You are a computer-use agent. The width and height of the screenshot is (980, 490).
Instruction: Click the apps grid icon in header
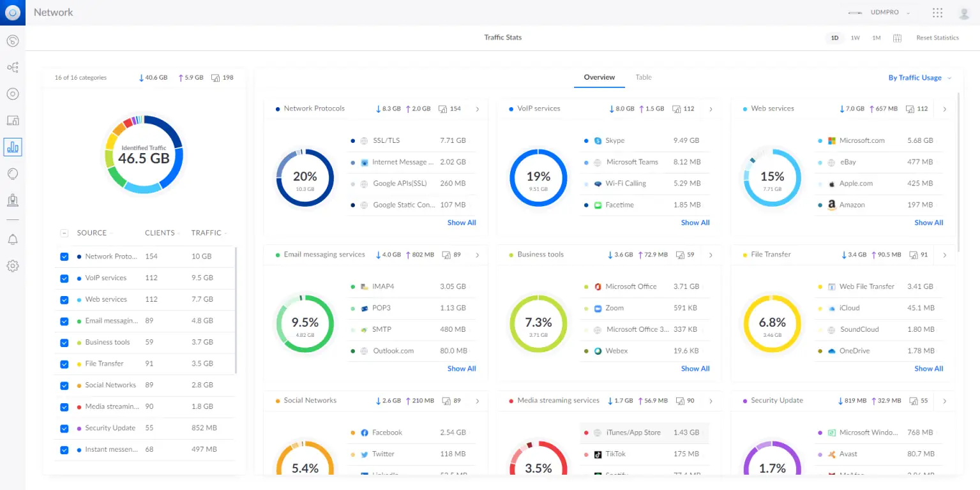[937, 13]
